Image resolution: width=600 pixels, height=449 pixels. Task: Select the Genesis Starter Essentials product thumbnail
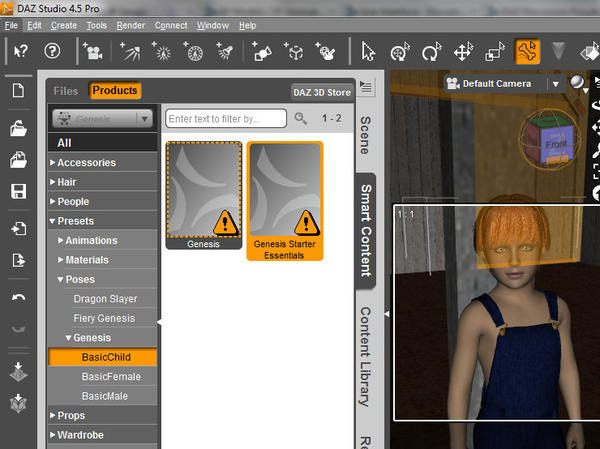tap(285, 201)
